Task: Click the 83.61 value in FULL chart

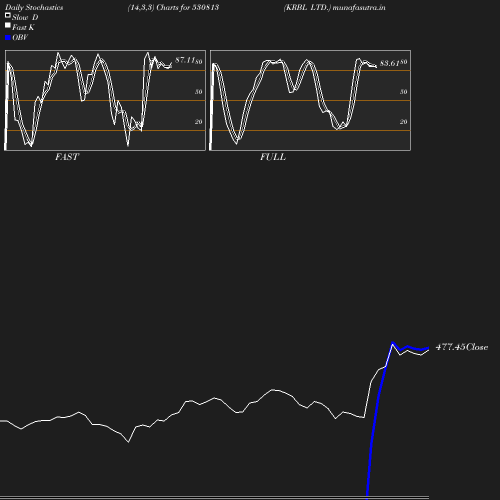Action: [x=390, y=63]
